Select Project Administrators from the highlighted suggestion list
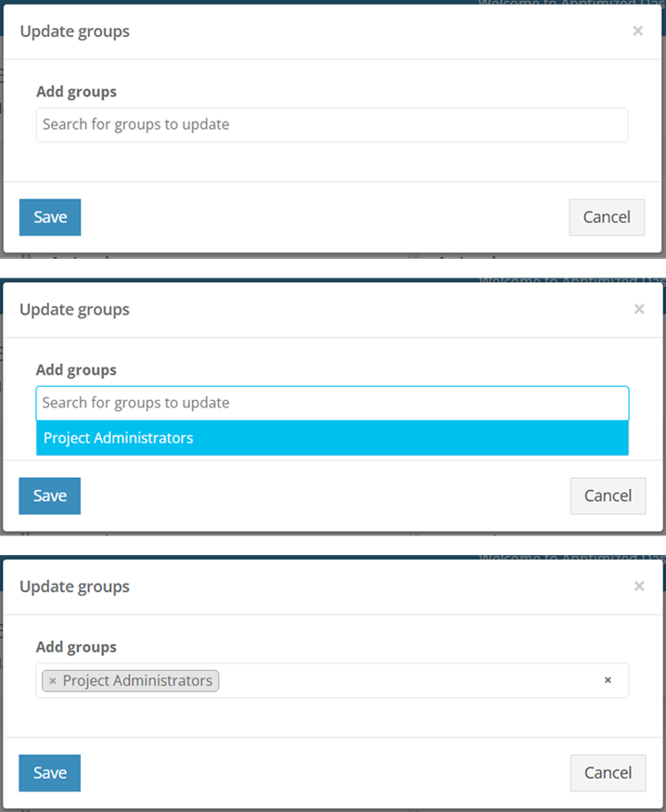 (x=332, y=438)
